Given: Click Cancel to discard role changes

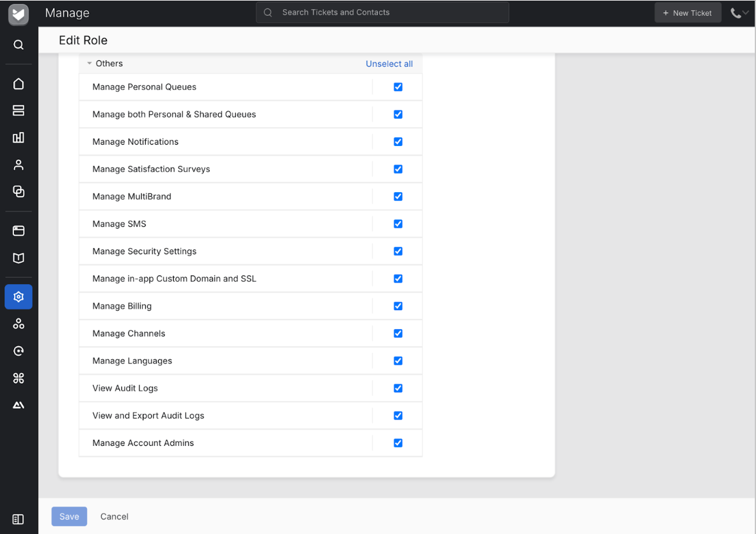Looking at the screenshot, I should coord(114,516).
